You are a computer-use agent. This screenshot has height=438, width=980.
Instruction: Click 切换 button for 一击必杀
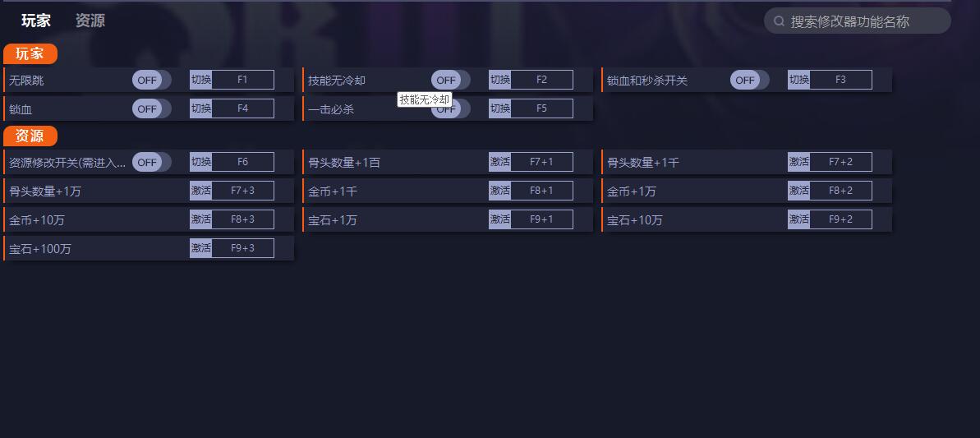click(x=500, y=108)
